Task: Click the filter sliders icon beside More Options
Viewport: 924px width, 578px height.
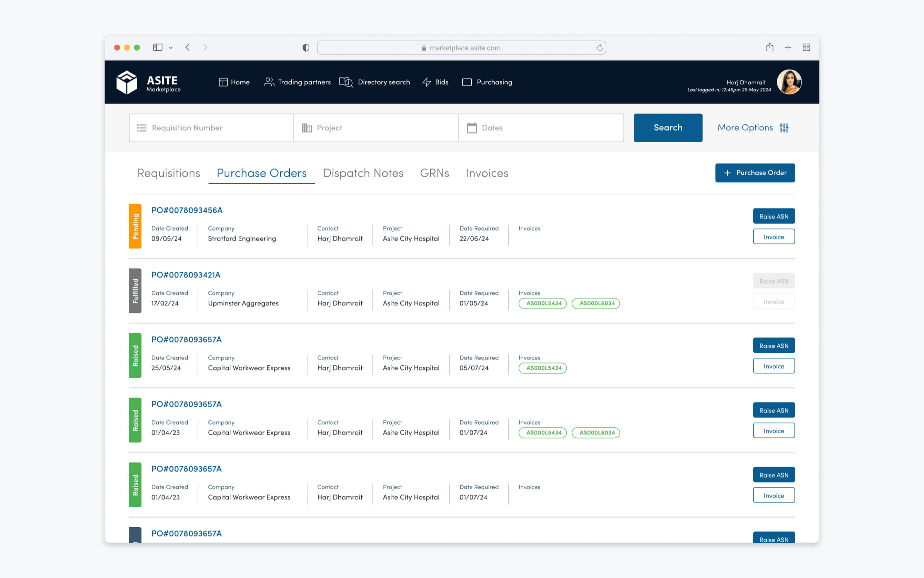Action: pos(784,128)
